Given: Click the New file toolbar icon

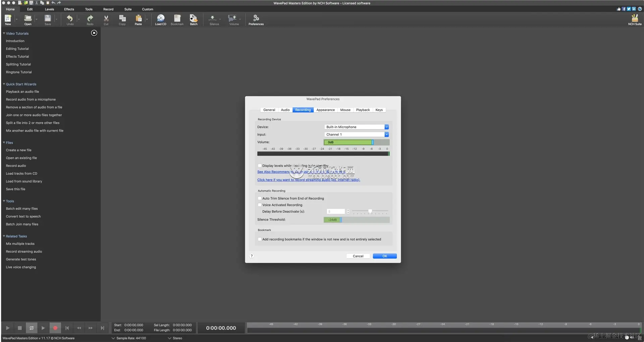Looking at the screenshot, I should click(x=8, y=19).
